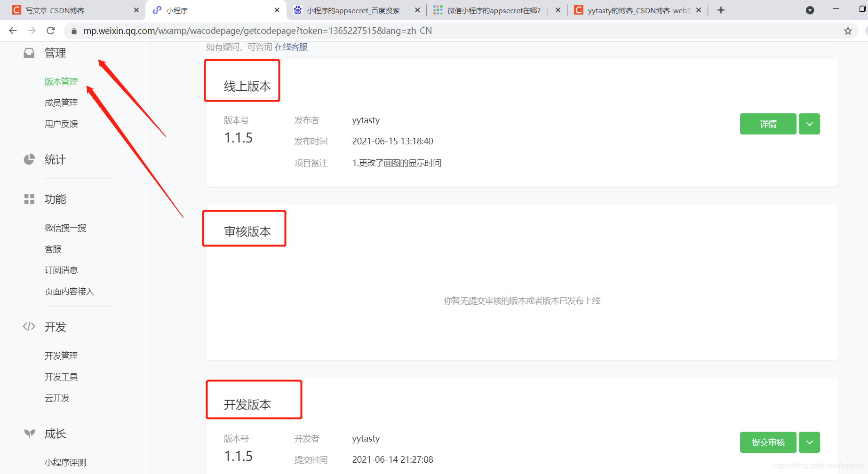Viewport: 868px width, 474px height.
Task: Expand dropdown arrow next to 详情
Action: pos(809,124)
